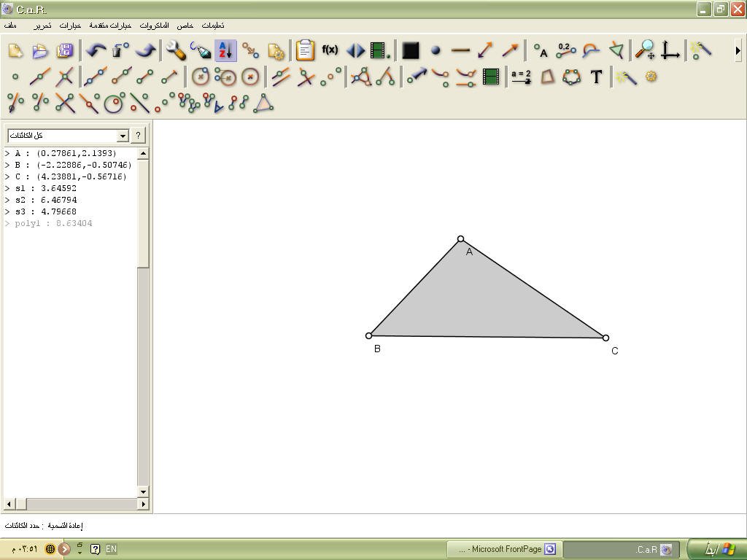The height and width of the screenshot is (560, 747).
Task: Select the move point blue arrow tool
Action: click(416, 76)
